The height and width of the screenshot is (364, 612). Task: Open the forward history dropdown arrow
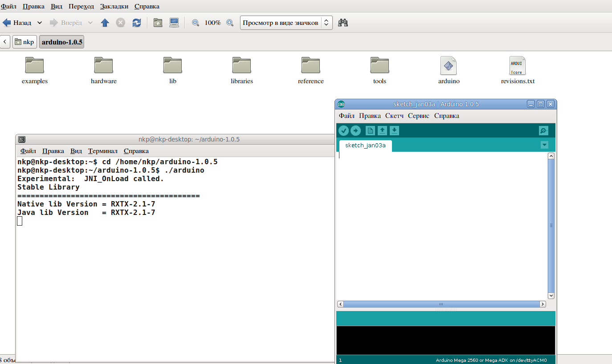pyautogui.click(x=90, y=23)
